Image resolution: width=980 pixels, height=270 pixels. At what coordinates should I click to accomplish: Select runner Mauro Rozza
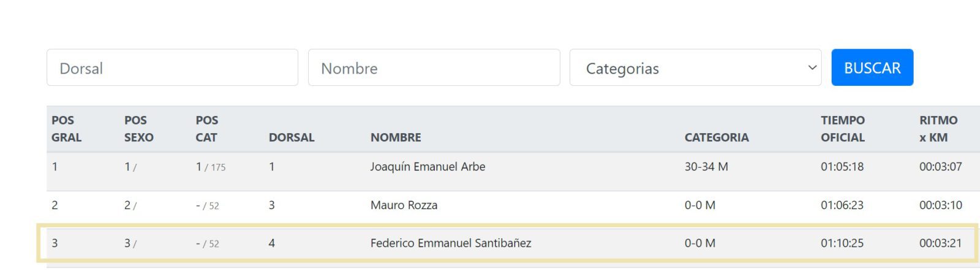tap(404, 205)
